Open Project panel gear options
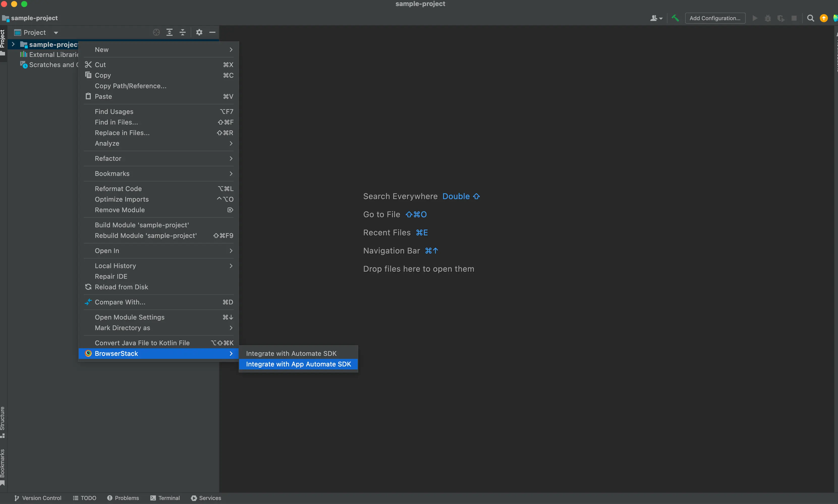 click(199, 32)
